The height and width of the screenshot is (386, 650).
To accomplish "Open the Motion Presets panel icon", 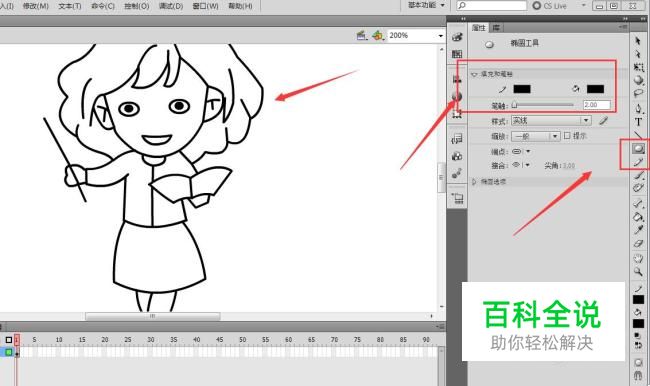I will [x=457, y=173].
